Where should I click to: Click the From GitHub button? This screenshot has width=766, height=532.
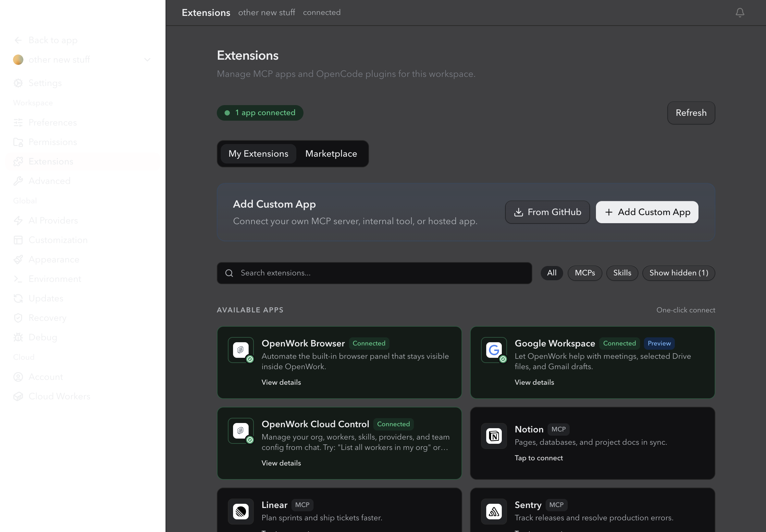click(548, 212)
